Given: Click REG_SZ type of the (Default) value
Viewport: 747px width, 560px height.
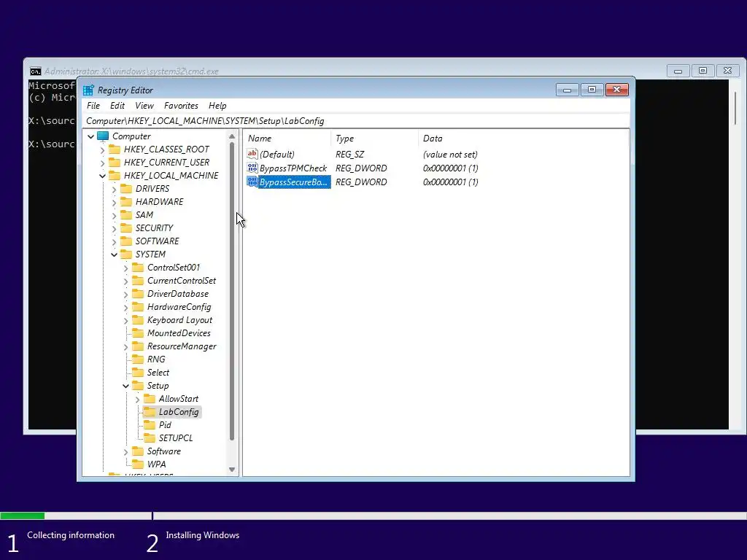Looking at the screenshot, I should [x=349, y=155].
